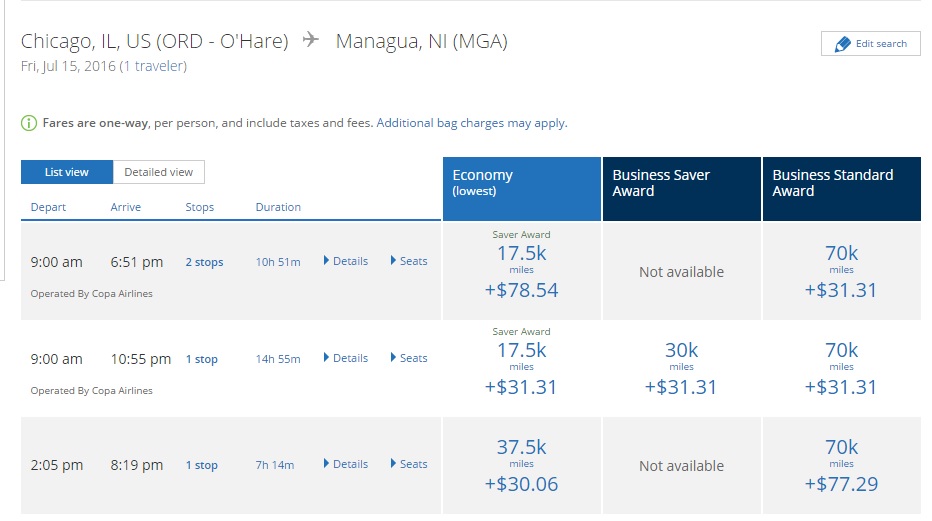Select the Economy (lowest) column header
The height and width of the screenshot is (521, 932).
tap(522, 189)
